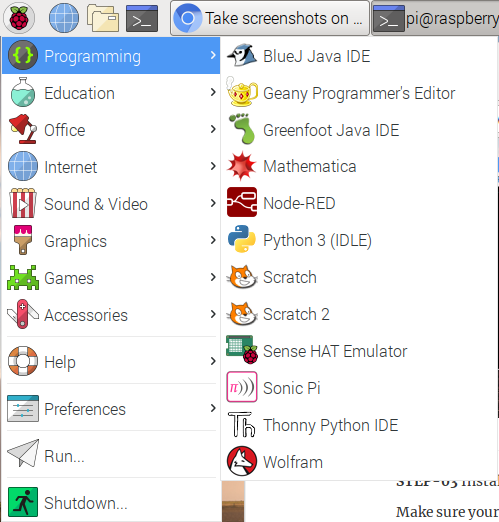This screenshot has height=522, width=499.
Task: Select the Games category label
Action: pyautogui.click(x=69, y=278)
